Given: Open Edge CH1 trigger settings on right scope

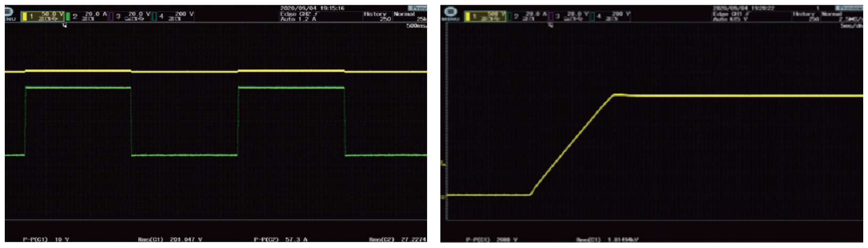Looking at the screenshot, I should click(730, 16).
